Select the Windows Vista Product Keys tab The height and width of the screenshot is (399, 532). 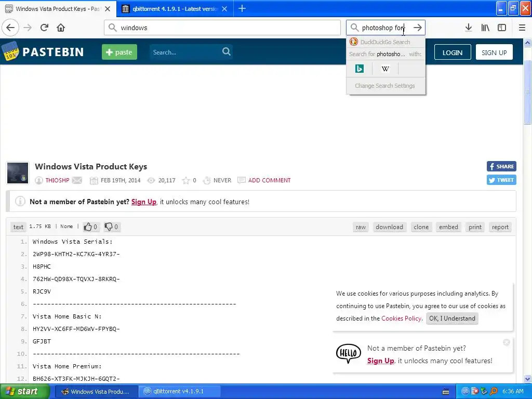point(58,9)
